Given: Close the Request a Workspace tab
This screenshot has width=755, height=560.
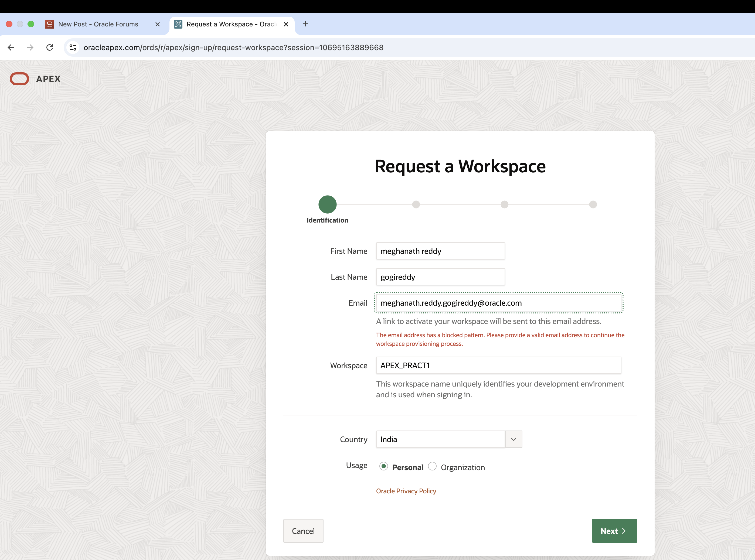Looking at the screenshot, I should 286,24.
